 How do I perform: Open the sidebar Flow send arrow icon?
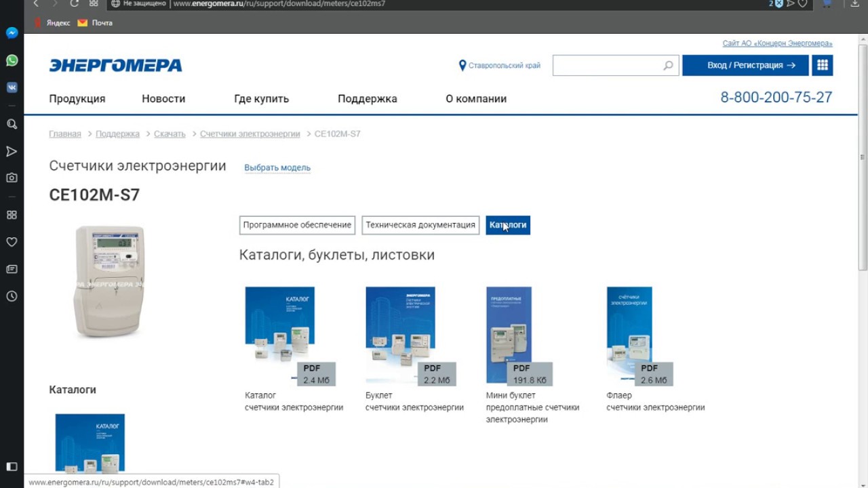[12, 151]
